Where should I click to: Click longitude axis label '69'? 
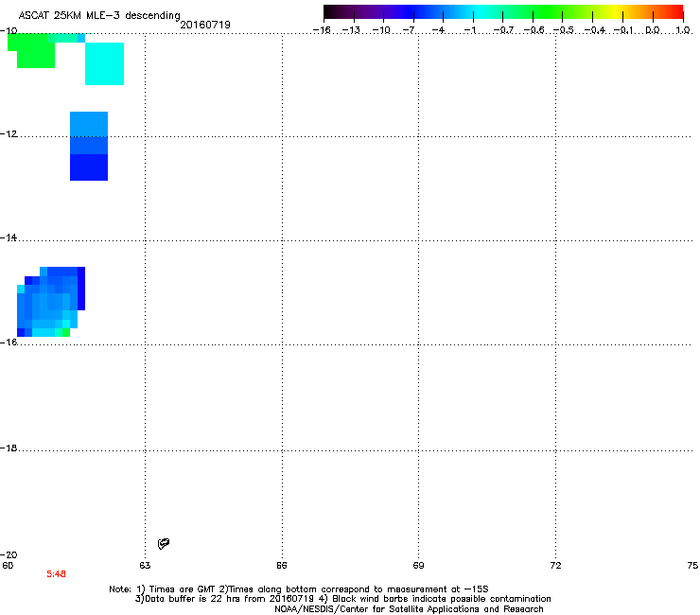pos(418,566)
